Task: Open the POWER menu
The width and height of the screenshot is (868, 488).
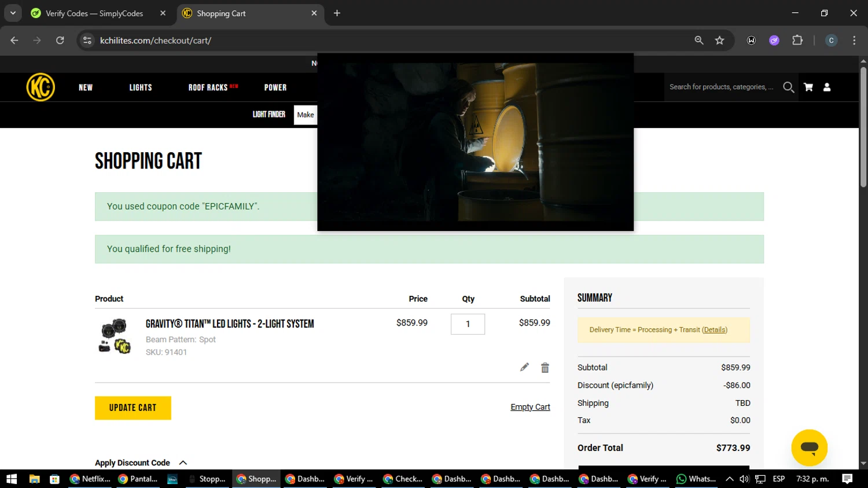Action: 275,87
